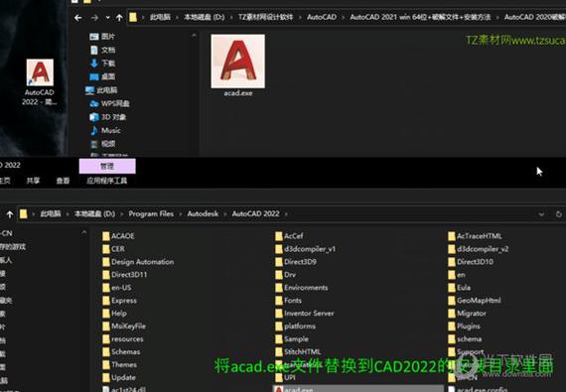
Task: Go up one level in AutoCAD 2022 window
Action: 10,214
